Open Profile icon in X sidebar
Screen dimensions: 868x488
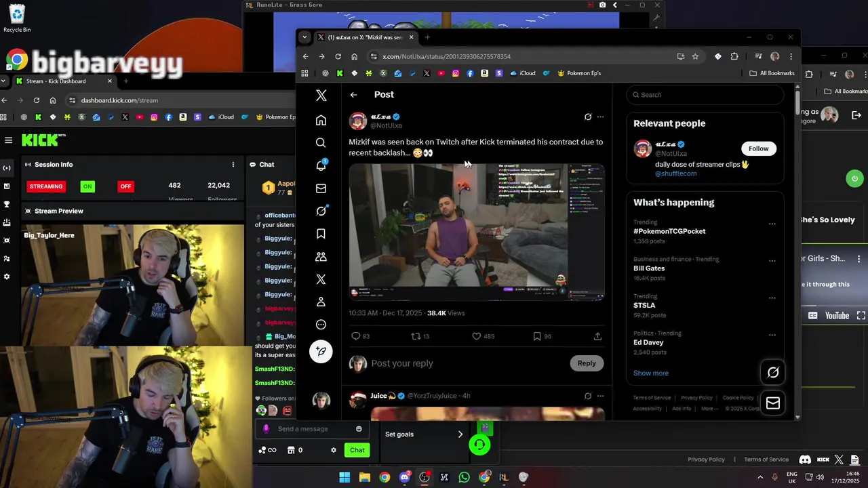(321, 302)
